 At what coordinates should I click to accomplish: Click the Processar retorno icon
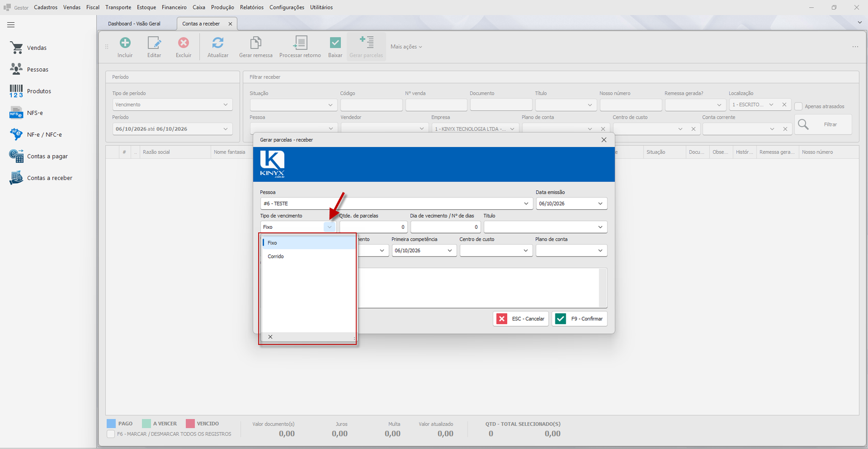pos(300,43)
